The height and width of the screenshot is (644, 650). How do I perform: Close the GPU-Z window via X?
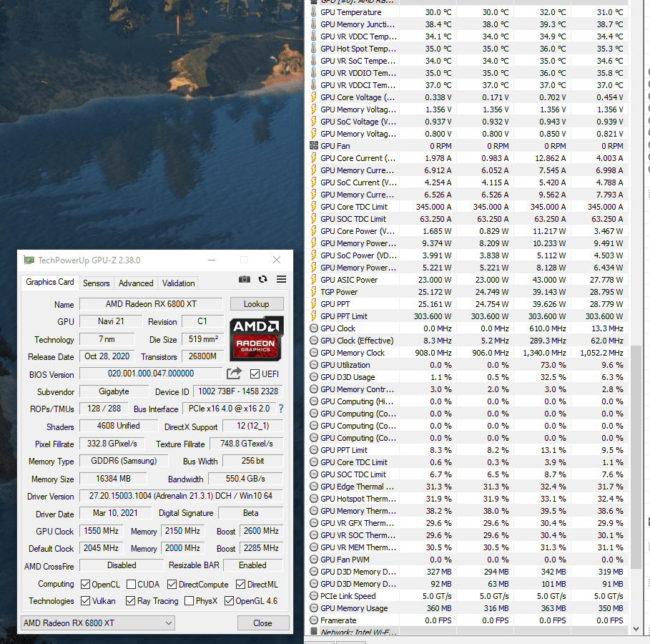point(277,260)
